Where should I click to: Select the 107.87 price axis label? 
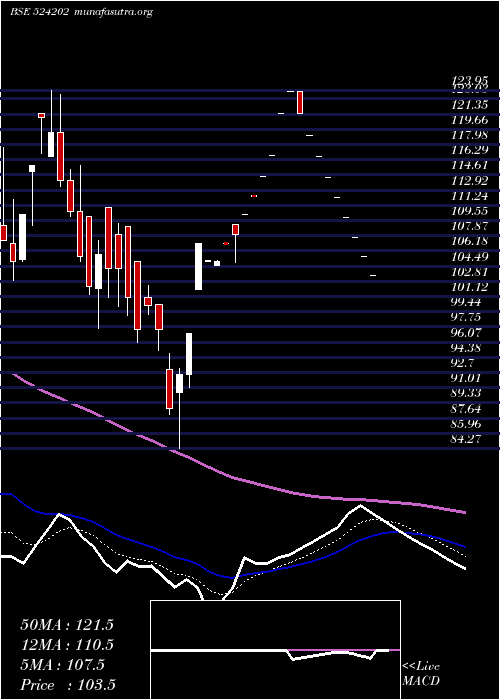pos(470,226)
